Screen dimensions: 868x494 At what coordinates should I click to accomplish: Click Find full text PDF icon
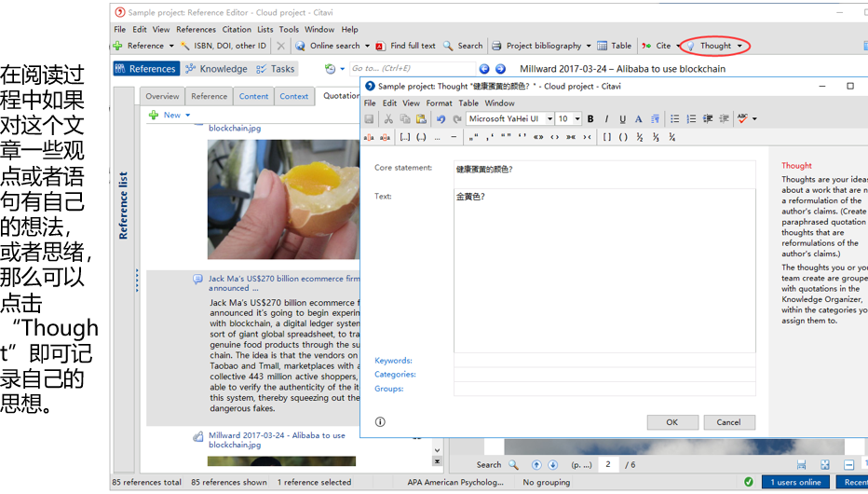point(380,46)
